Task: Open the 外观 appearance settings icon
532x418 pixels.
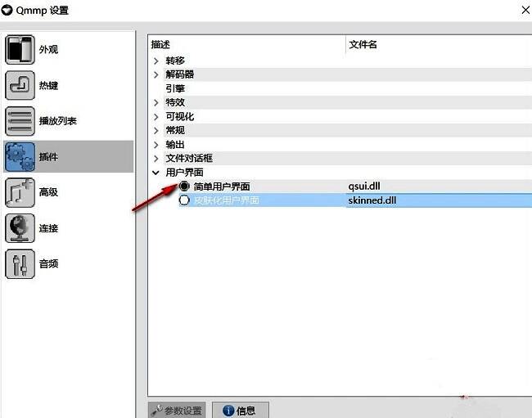Action: [20, 50]
